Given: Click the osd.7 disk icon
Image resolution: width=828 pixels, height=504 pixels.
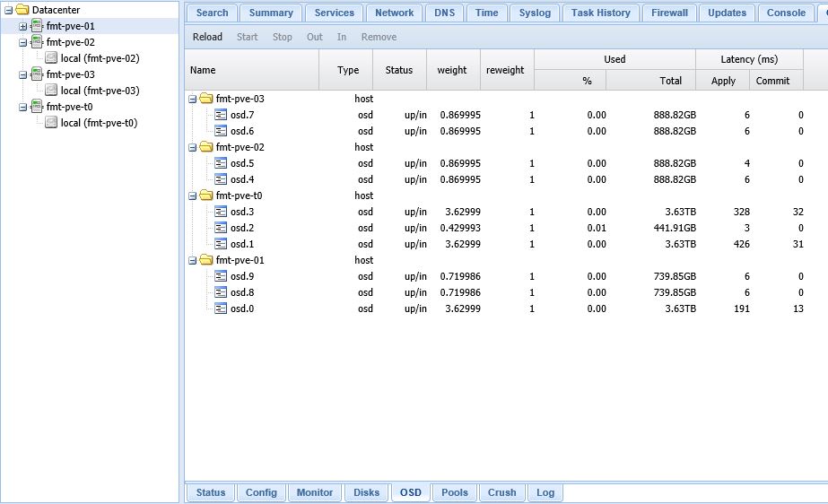Looking at the screenshot, I should pyautogui.click(x=221, y=115).
